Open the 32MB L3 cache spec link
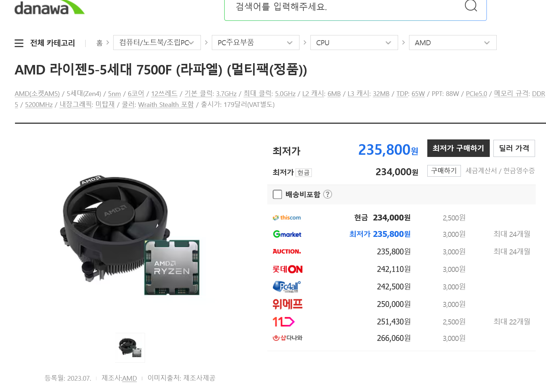546x392 pixels. 381,94
